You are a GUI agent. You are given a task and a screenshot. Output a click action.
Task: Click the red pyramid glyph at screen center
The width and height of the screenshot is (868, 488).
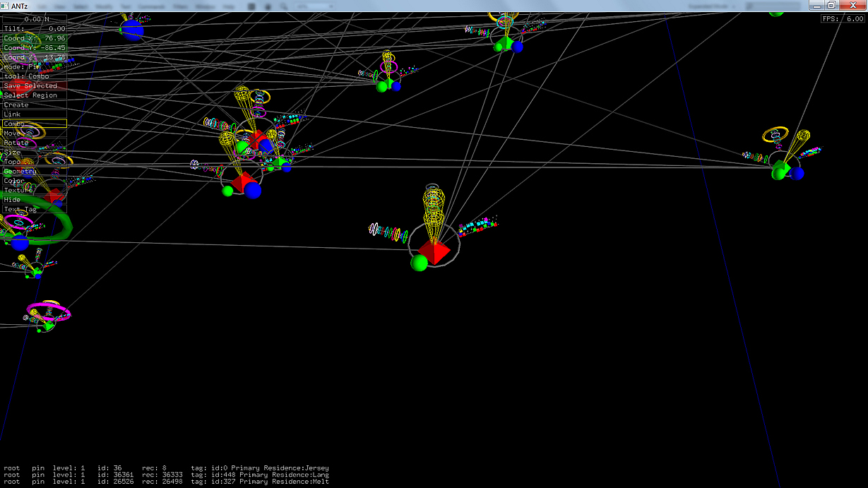434,251
